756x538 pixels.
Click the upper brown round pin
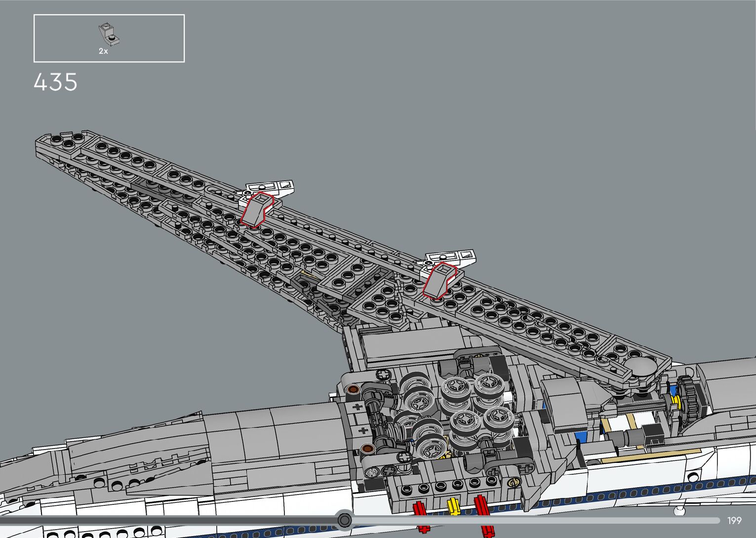[x=353, y=390]
